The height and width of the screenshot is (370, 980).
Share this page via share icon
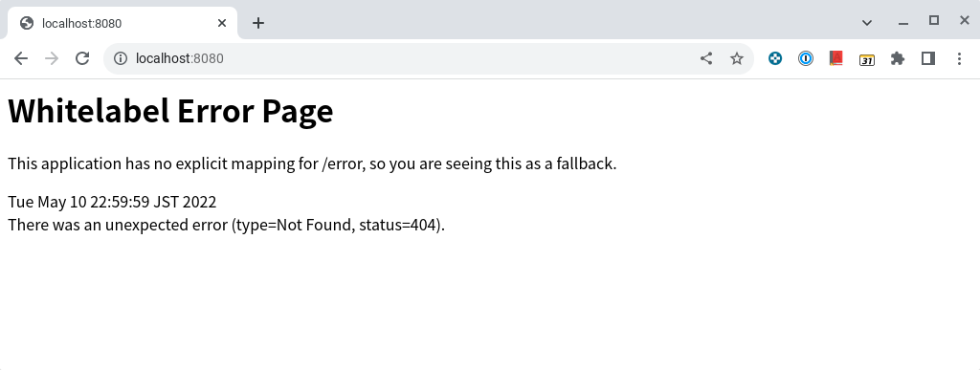pos(706,58)
